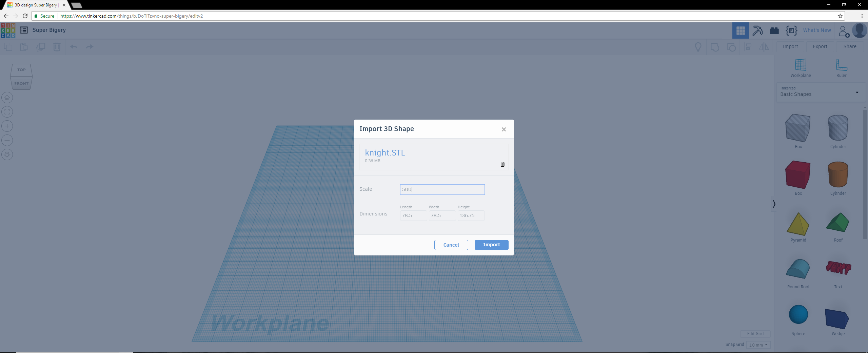Open the Snap Grid value dropdown
The height and width of the screenshot is (353, 868).
click(759, 345)
